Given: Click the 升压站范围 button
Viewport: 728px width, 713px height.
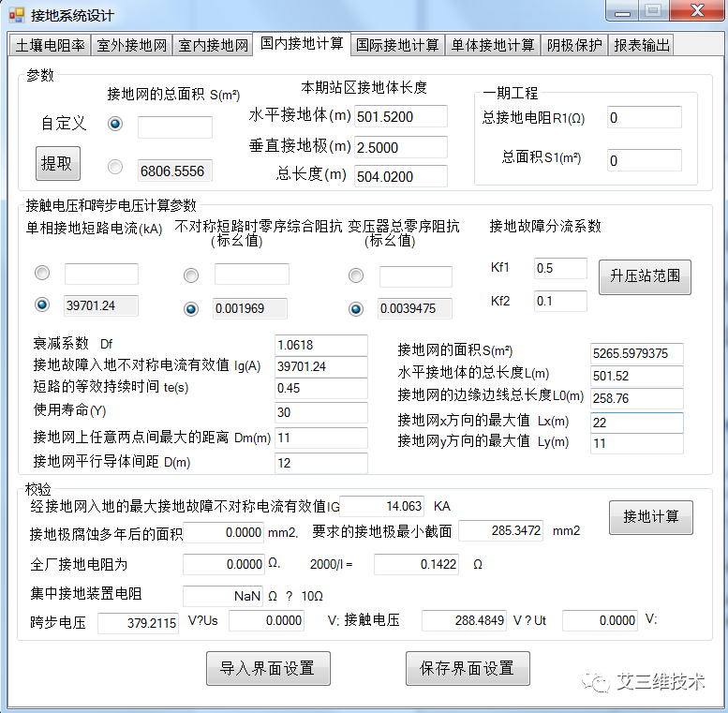Looking at the screenshot, I should pyautogui.click(x=645, y=276).
